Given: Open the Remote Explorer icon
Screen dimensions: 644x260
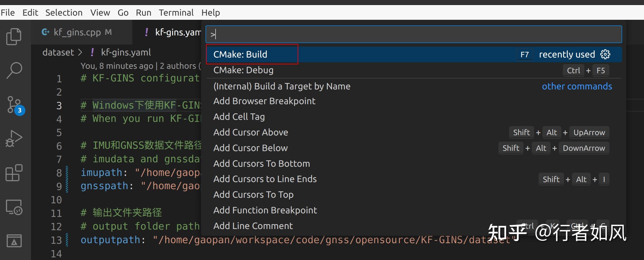Looking at the screenshot, I should (14, 207).
